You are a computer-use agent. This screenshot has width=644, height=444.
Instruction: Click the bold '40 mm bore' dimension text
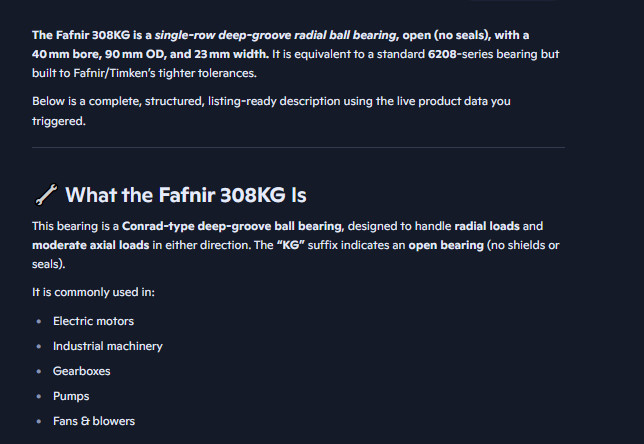pyautogui.click(x=66, y=54)
